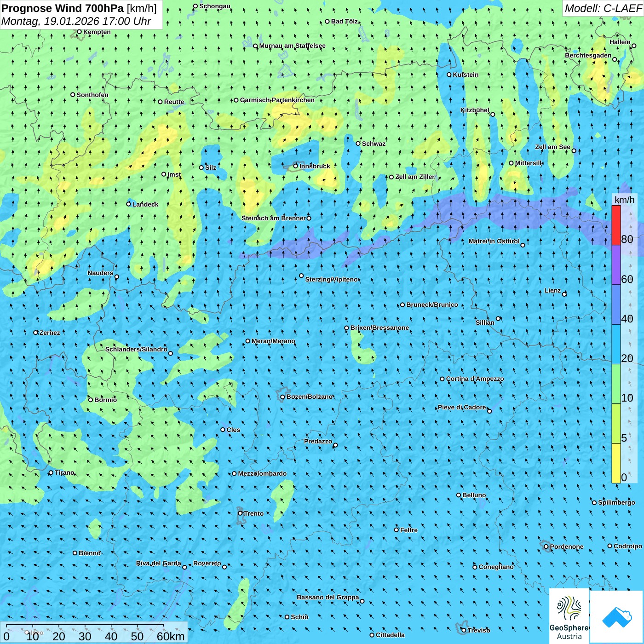
Task: Click the 'Modell: C-LAEF' label
Action: pyautogui.click(x=603, y=8)
